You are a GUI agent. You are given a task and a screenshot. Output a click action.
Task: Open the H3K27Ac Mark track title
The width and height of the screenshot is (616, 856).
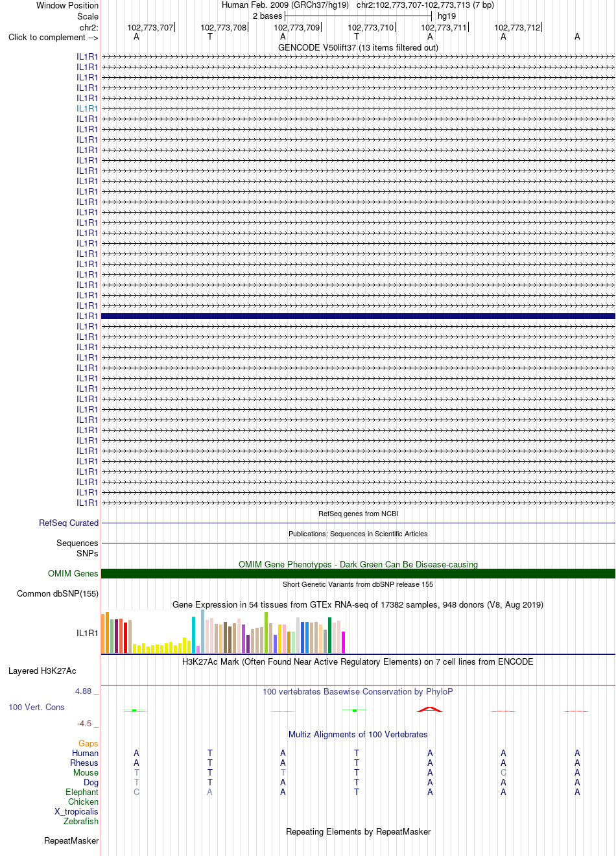coord(358,661)
